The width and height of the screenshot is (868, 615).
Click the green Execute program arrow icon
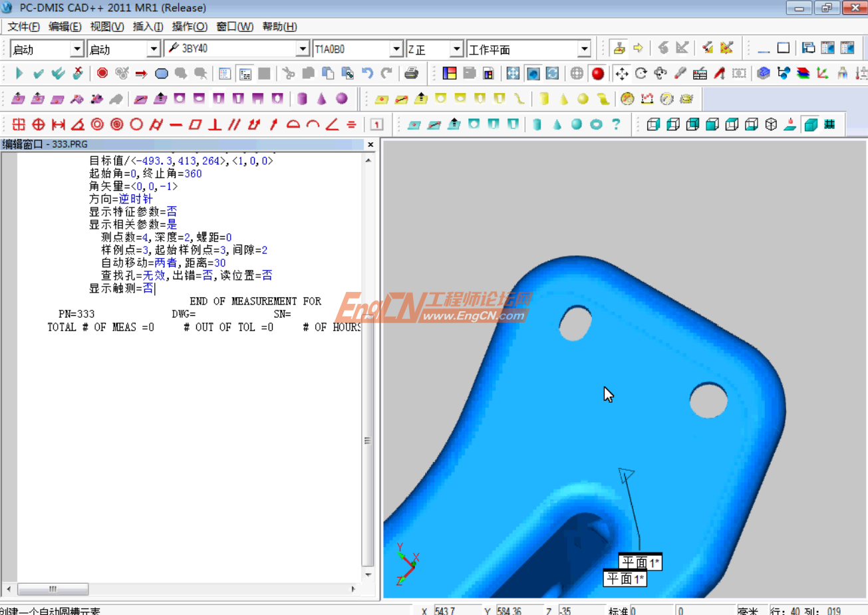point(19,73)
